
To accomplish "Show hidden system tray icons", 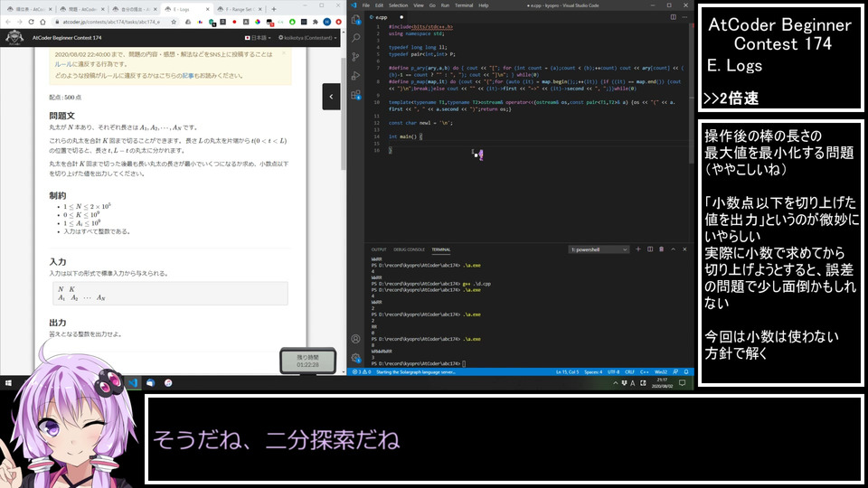I will 615,383.
